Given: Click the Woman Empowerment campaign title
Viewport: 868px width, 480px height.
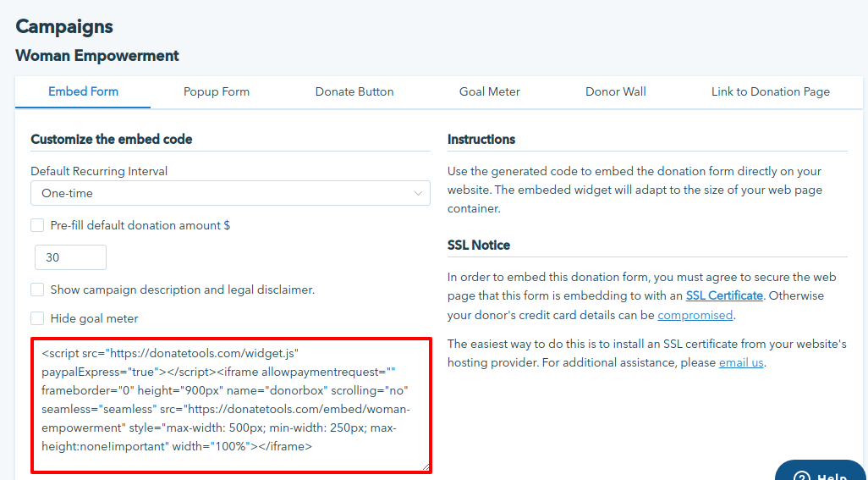Looking at the screenshot, I should pyautogui.click(x=97, y=56).
